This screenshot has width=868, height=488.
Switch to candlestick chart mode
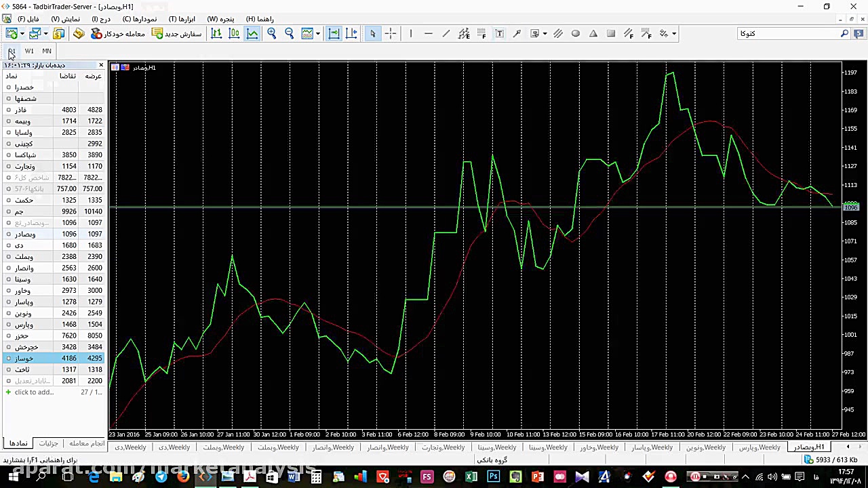(234, 33)
